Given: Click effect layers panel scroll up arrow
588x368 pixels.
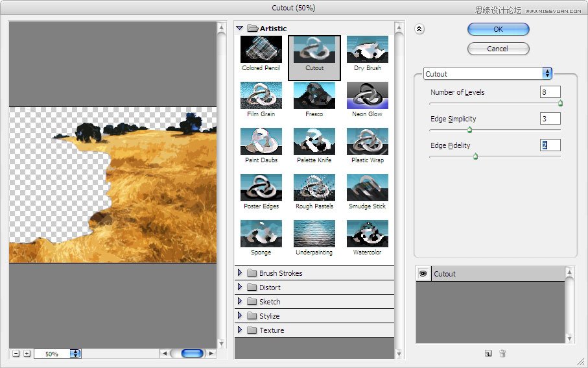Looking at the screenshot, I should [569, 271].
